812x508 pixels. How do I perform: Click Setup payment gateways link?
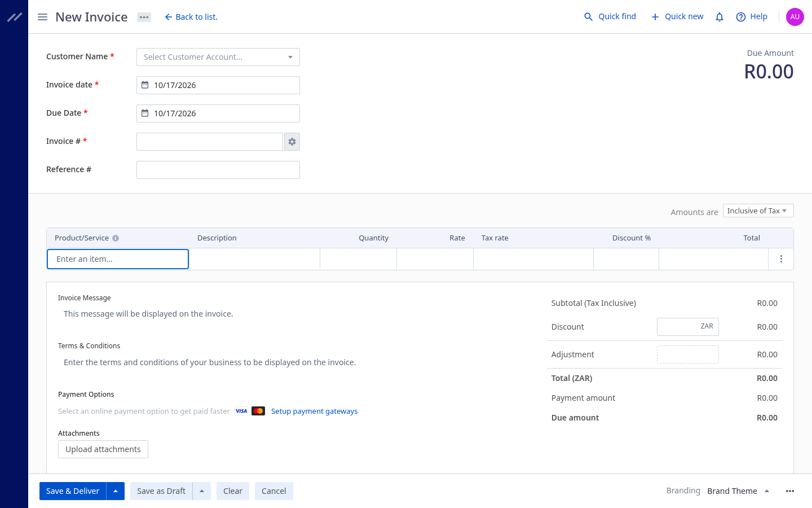(x=315, y=411)
